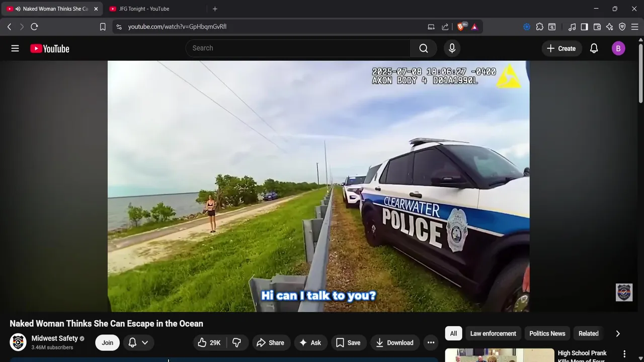Open the High School Prank video thumbnail
Image resolution: width=644 pixels, height=362 pixels.
pyautogui.click(x=500, y=355)
